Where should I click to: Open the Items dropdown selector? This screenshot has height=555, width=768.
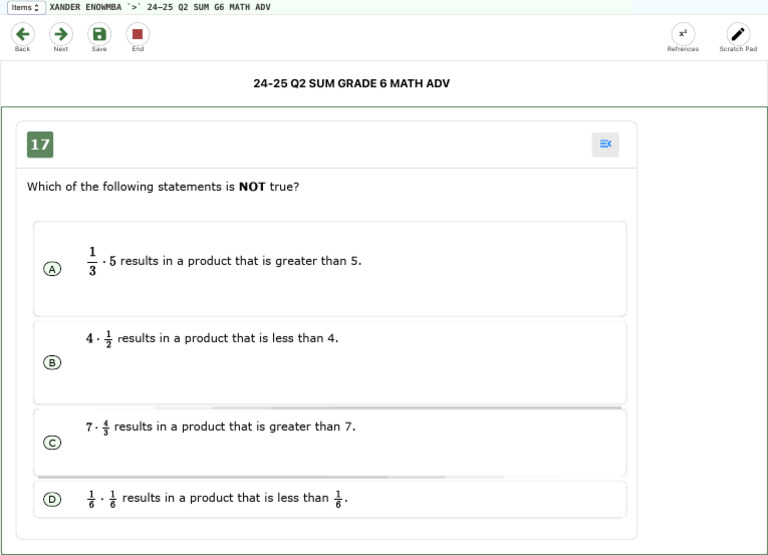[x=26, y=7]
